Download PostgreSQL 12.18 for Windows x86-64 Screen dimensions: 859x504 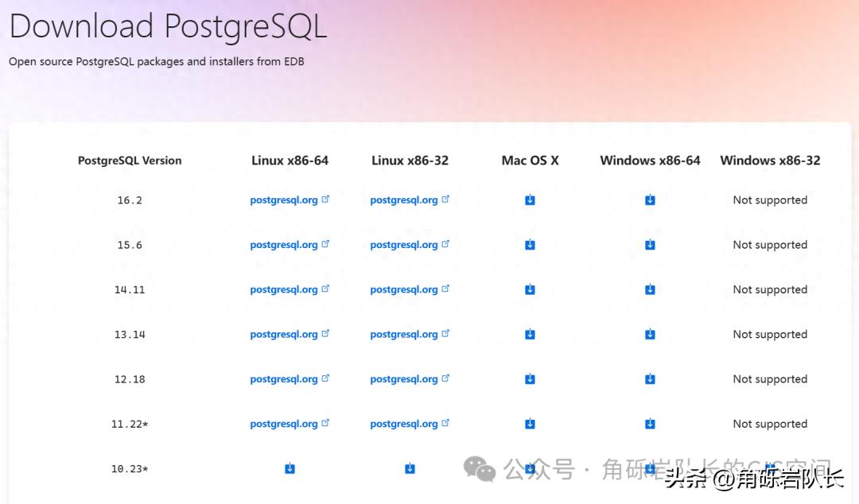coord(650,379)
